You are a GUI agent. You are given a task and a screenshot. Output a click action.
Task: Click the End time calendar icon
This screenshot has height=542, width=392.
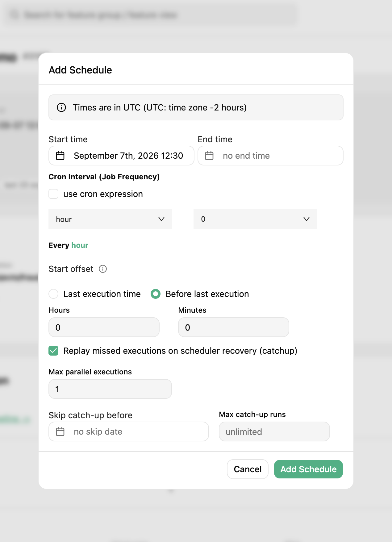(209, 156)
